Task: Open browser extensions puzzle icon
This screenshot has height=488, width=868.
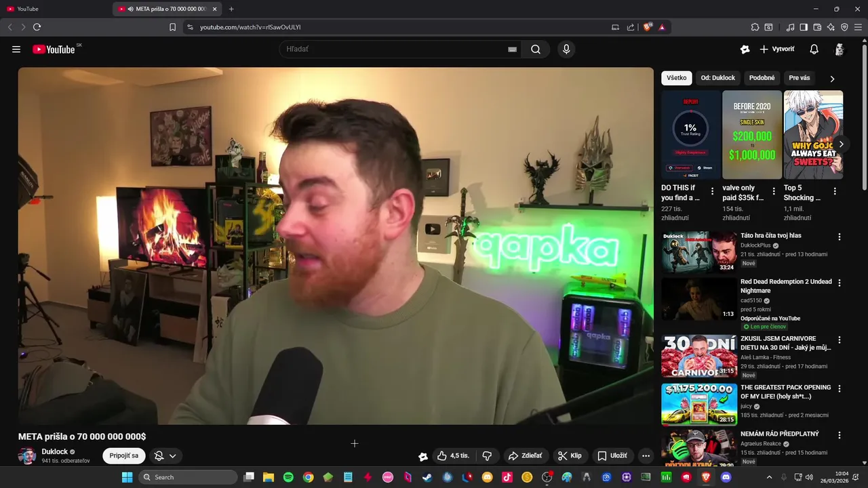Action: point(755,27)
